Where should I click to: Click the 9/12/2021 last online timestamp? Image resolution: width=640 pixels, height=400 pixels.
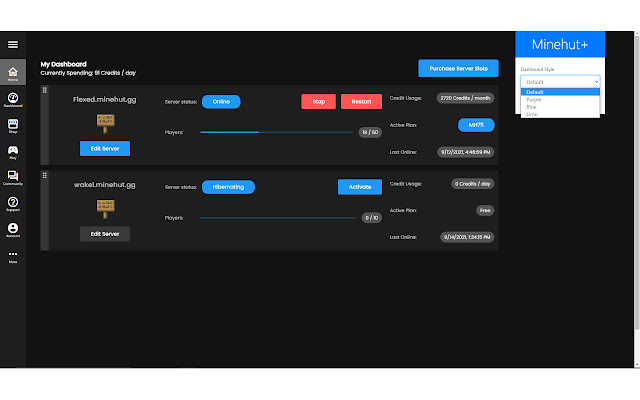point(466,152)
